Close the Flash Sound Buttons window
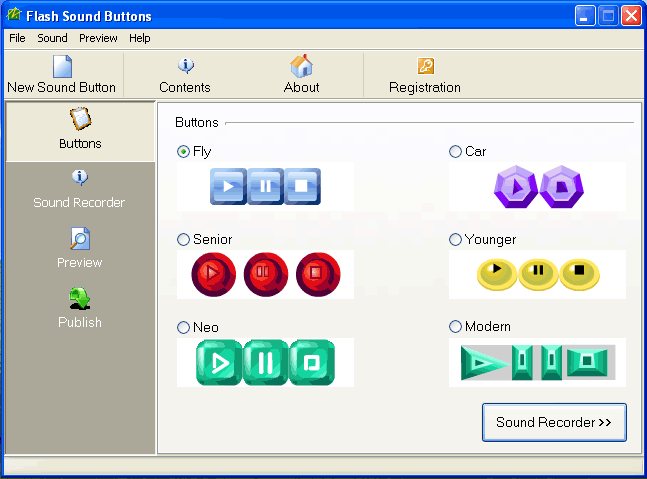This screenshot has width=647, height=479. tap(631, 16)
